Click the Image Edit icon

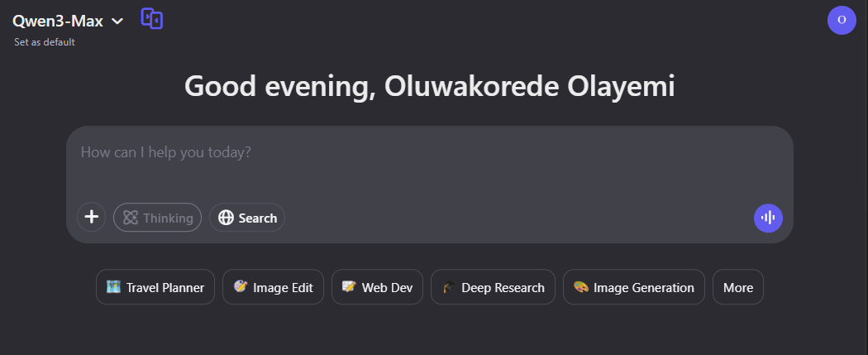click(x=240, y=287)
